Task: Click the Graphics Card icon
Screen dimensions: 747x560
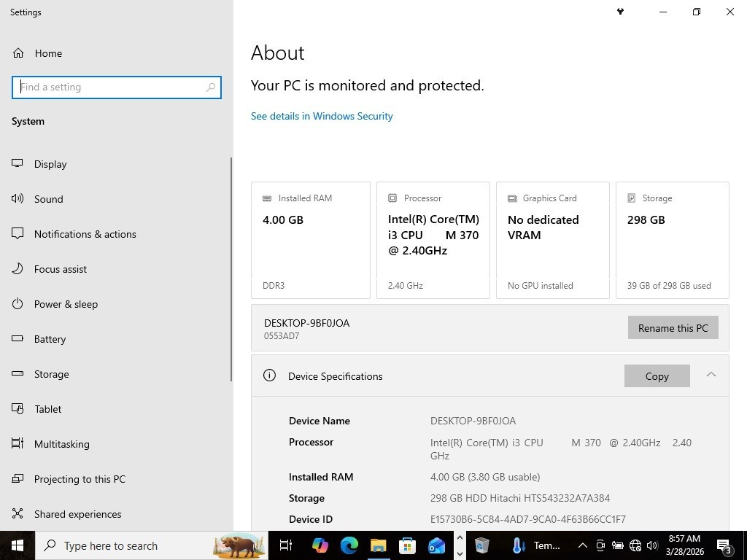Action: point(512,198)
